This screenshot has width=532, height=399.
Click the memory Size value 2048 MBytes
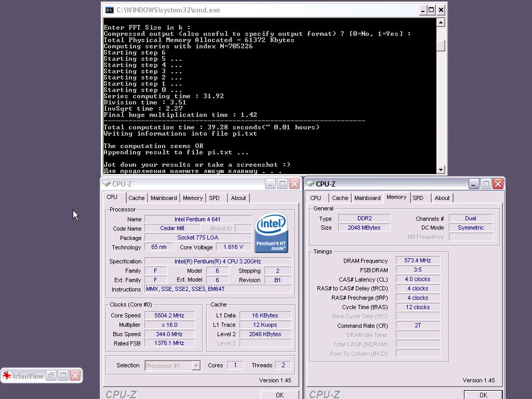click(x=364, y=228)
